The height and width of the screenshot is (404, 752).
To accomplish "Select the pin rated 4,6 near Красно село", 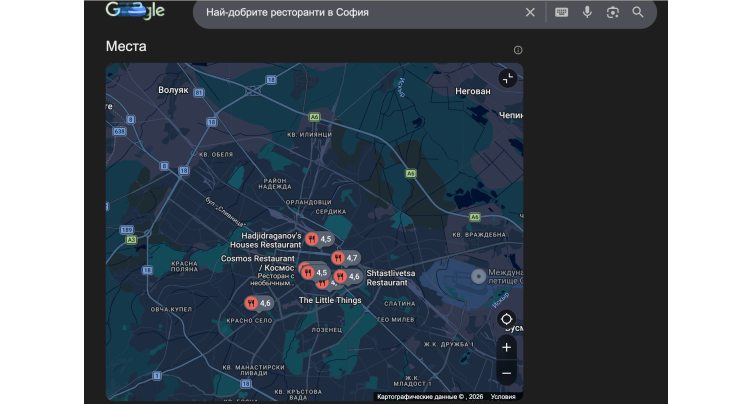I will coord(258,303).
